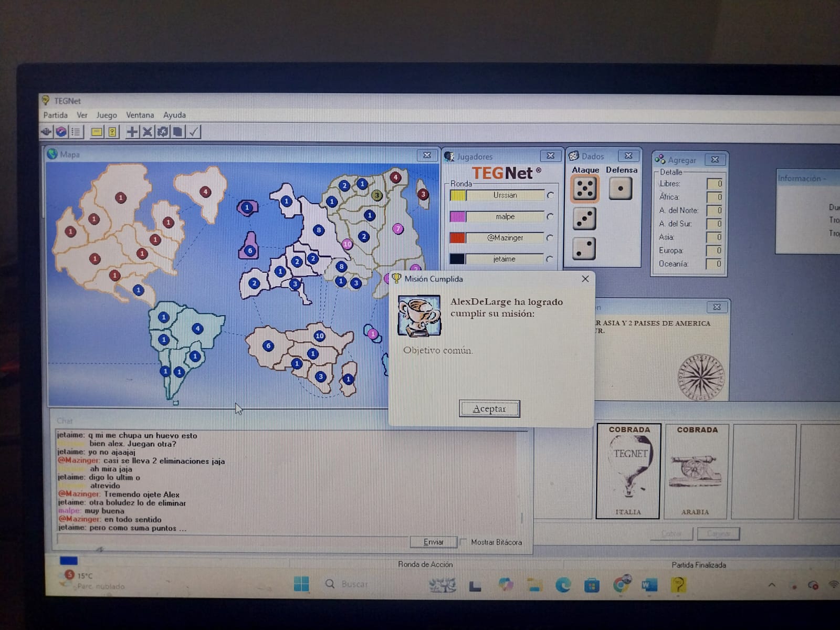Click the Enviar chat button
840x630 pixels.
point(433,542)
